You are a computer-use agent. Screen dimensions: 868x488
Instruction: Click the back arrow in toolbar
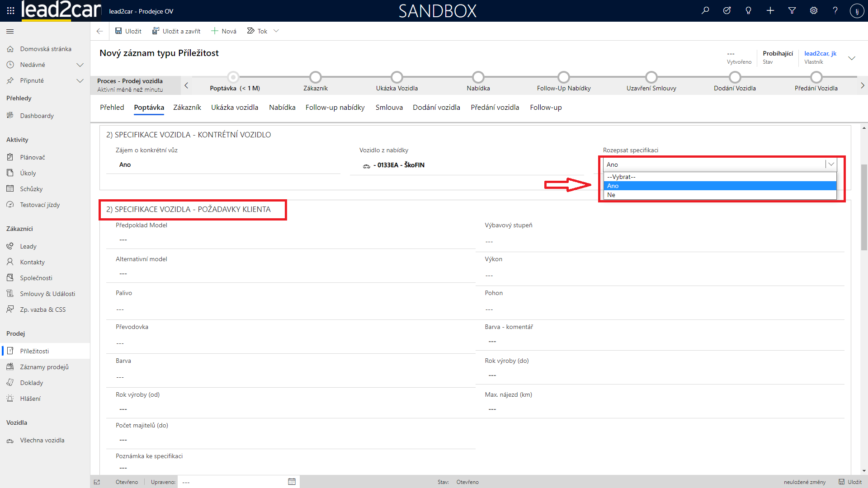99,31
